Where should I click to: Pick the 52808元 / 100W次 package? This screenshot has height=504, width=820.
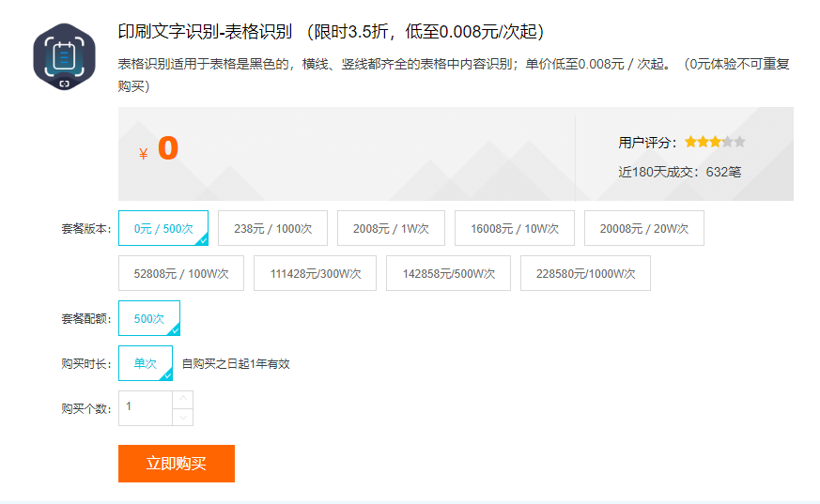pyautogui.click(x=181, y=273)
